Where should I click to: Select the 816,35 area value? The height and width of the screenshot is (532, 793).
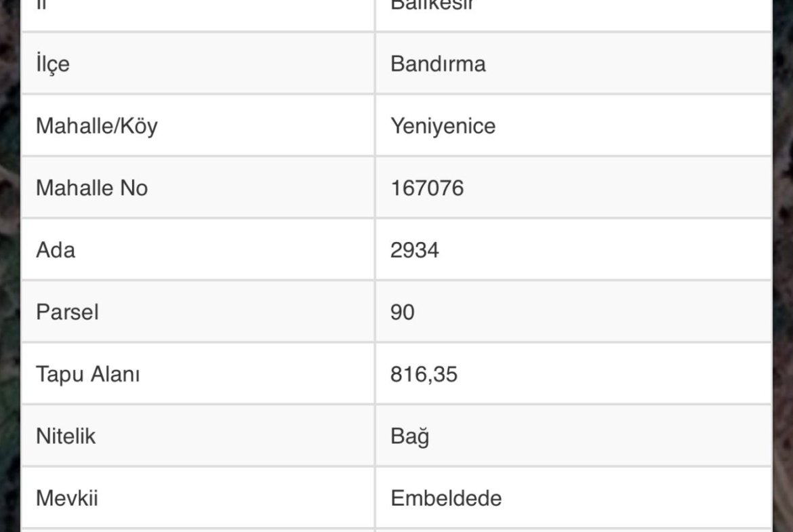point(424,374)
